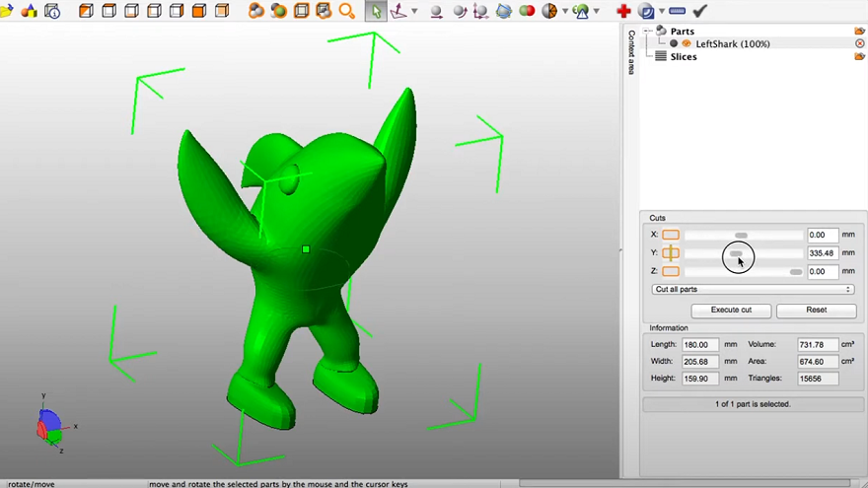The width and height of the screenshot is (868, 488).
Task: Click the zoom-to-platform cube icon
Action: point(301,11)
